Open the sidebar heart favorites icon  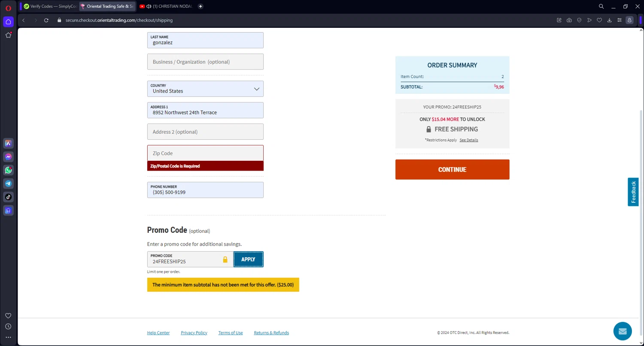8,316
